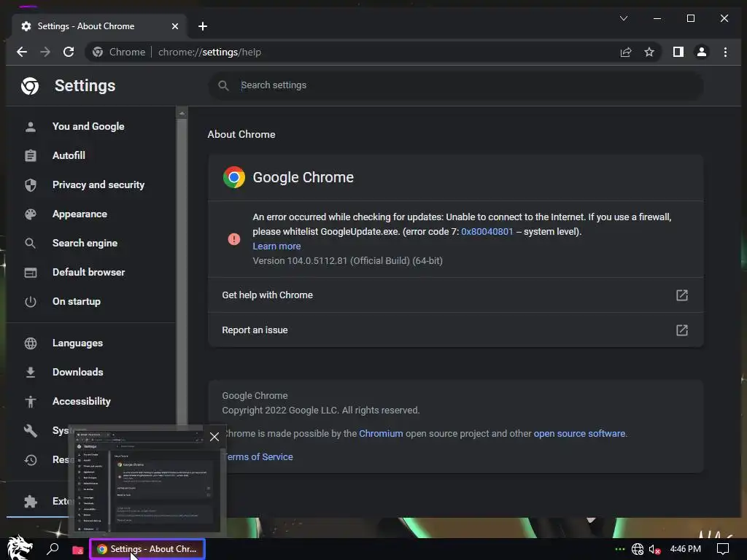Click the Downloads arrow icon
Screen dimensions: 747x560
point(31,372)
